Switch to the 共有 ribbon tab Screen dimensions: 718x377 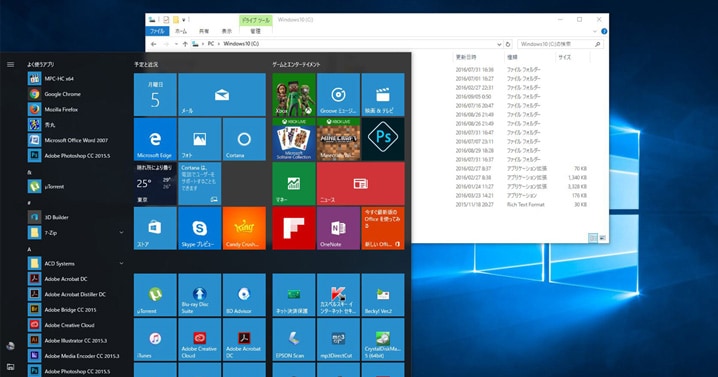pyautogui.click(x=204, y=31)
